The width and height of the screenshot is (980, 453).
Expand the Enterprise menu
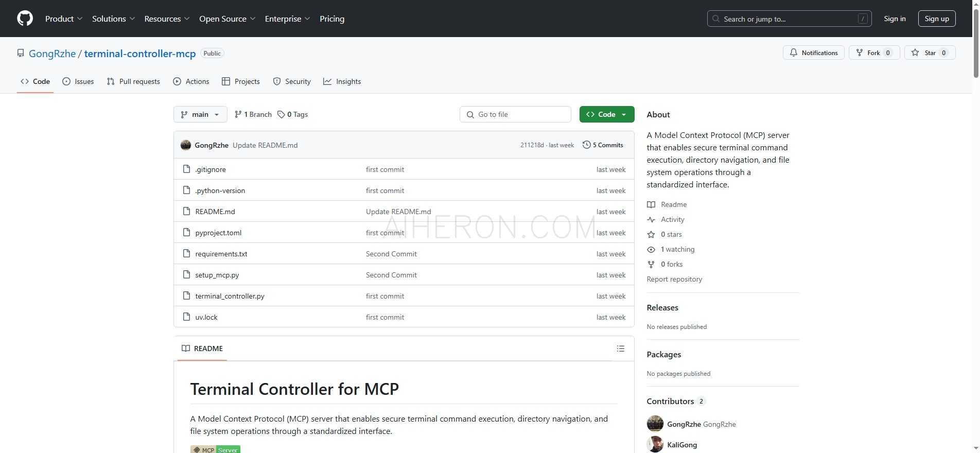288,19
